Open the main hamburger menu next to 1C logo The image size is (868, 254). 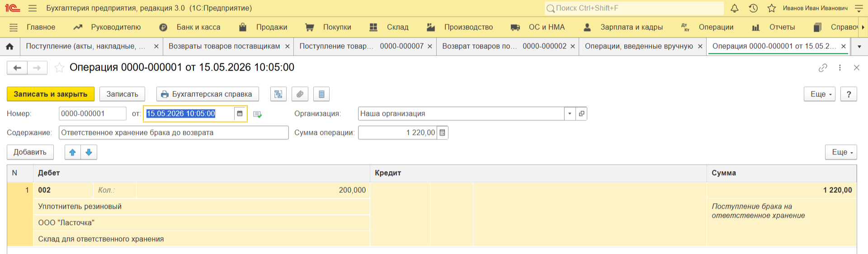[32, 8]
